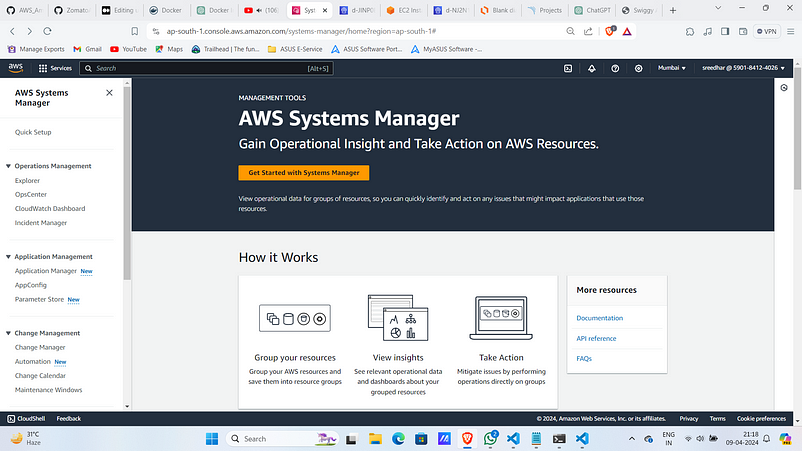Image resolution: width=802 pixels, height=451 pixels.
Task: Open File Explorer from taskbar
Action: click(375, 439)
